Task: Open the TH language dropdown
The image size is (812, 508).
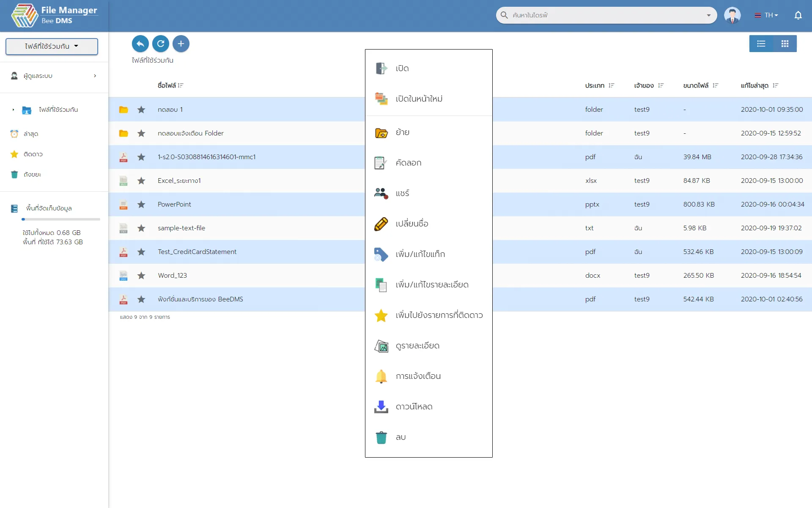Action: pyautogui.click(x=766, y=15)
